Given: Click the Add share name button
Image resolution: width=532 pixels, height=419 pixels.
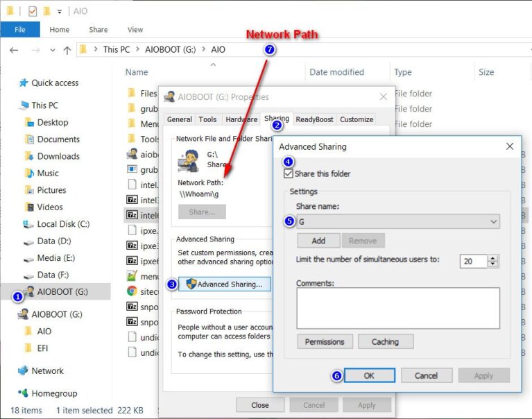Looking at the screenshot, I should (x=318, y=241).
